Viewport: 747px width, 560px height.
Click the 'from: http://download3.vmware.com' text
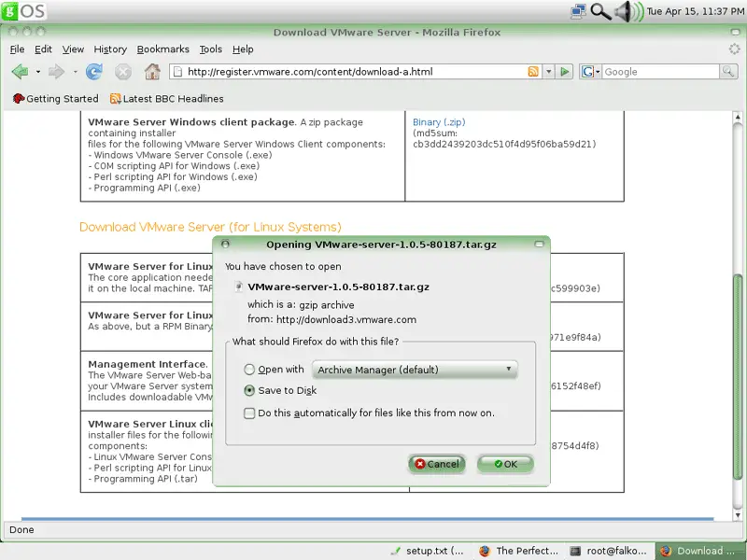coord(331,319)
